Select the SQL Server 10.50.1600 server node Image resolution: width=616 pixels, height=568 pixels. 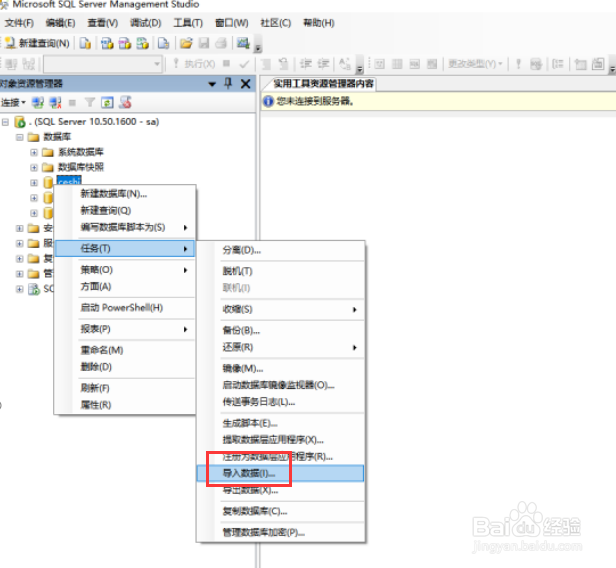pos(94,122)
